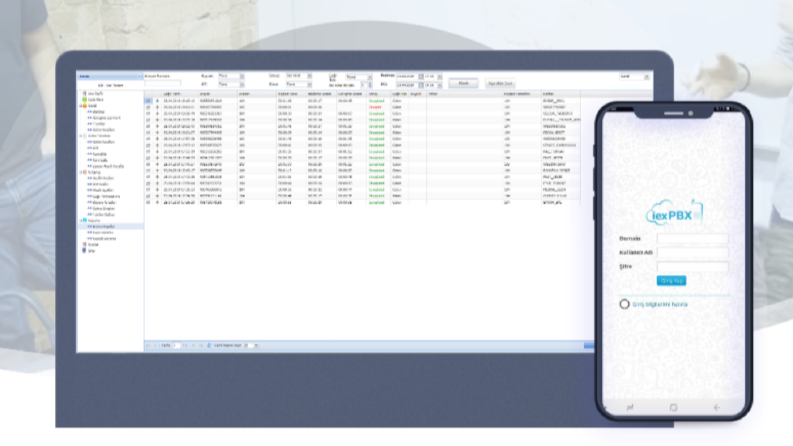Click the record icon in the highlighted first row
This screenshot has height=446, width=793.
[148, 101]
